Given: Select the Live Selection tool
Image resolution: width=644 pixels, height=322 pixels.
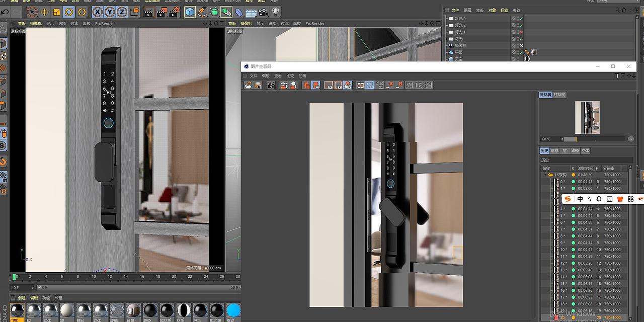Looking at the screenshot, I should 32,12.
